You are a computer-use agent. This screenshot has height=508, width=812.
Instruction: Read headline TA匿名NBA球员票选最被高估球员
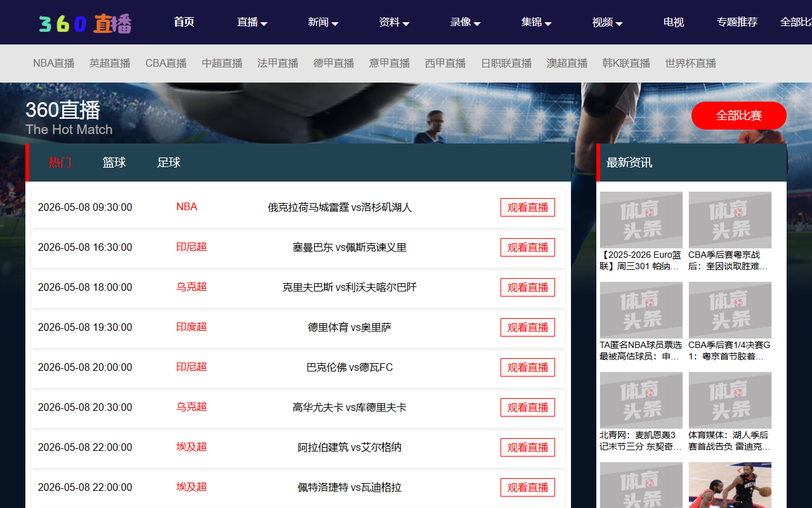pos(641,351)
